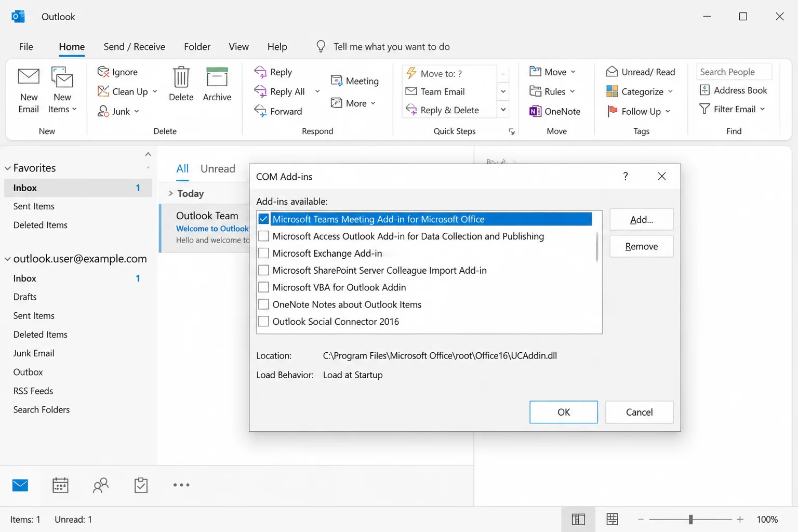Delete the selected message
Screen dimensions: 798x532
(181, 84)
